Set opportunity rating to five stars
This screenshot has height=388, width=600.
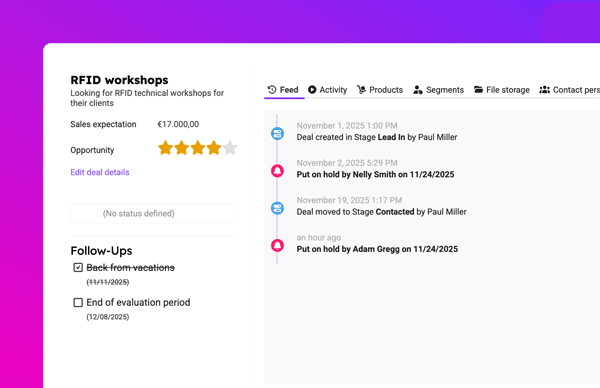pos(230,148)
